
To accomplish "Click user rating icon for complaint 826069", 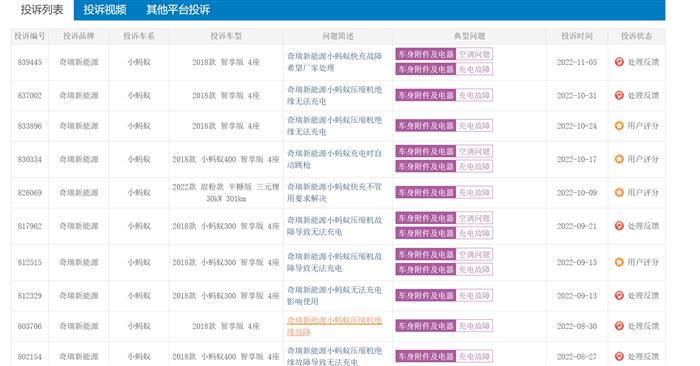I will pos(619,192).
